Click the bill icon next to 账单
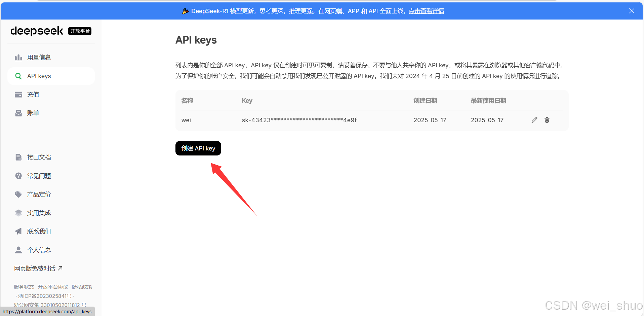644x316 pixels. click(18, 113)
